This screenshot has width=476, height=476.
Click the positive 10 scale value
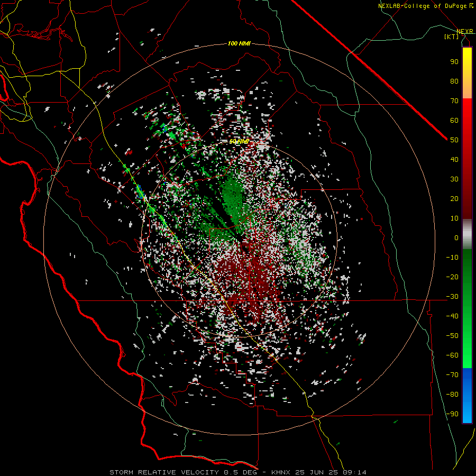(x=454, y=218)
